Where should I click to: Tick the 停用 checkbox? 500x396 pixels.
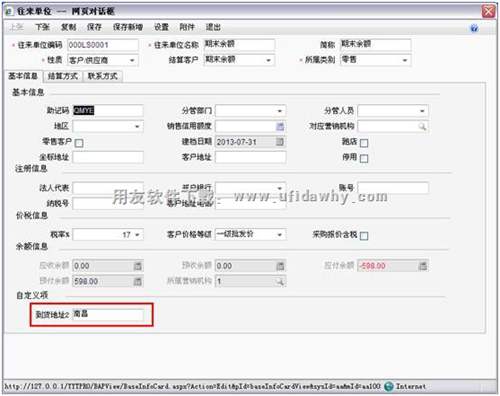pyautogui.click(x=364, y=158)
